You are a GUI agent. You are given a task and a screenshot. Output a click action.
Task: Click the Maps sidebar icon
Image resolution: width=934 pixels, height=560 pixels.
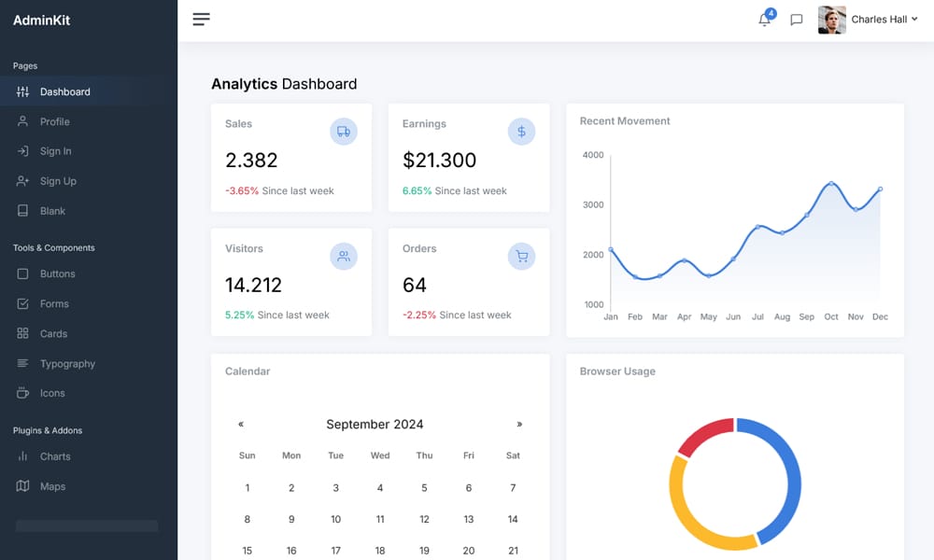pos(23,486)
